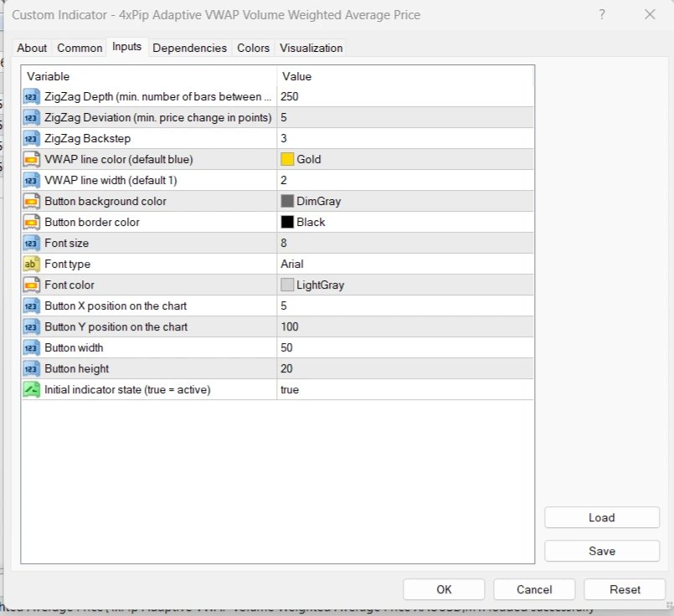Select the DimGray background color swatch
The image size is (674, 616).
pos(287,202)
